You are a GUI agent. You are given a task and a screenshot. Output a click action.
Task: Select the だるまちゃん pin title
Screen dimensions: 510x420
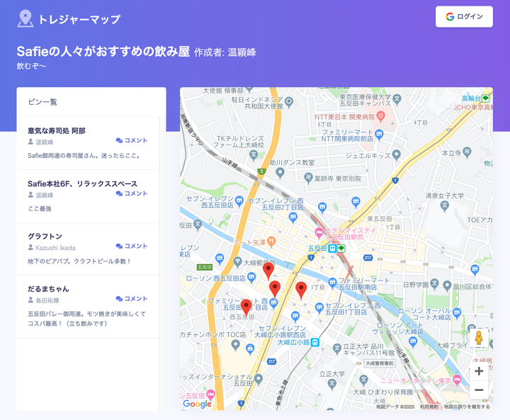pyautogui.click(x=48, y=289)
